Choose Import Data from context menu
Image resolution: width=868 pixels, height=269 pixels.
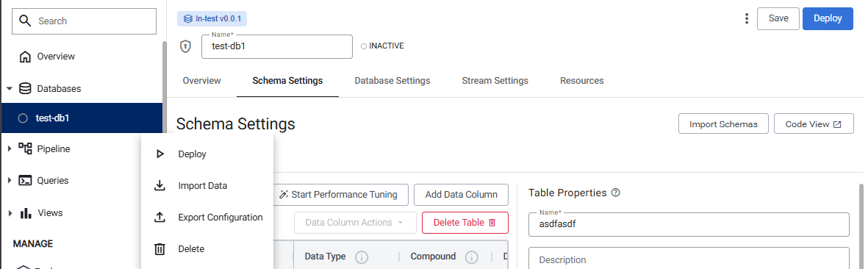click(x=207, y=185)
